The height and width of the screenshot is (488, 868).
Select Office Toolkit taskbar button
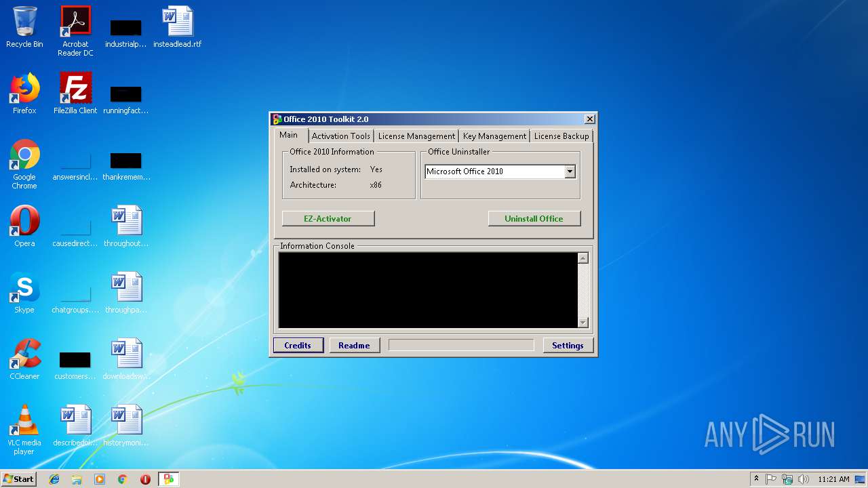(x=168, y=479)
